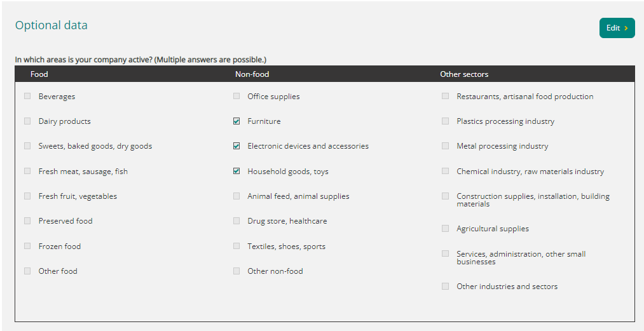Check the Frozen food option
This screenshot has width=644, height=331.
click(x=27, y=246)
